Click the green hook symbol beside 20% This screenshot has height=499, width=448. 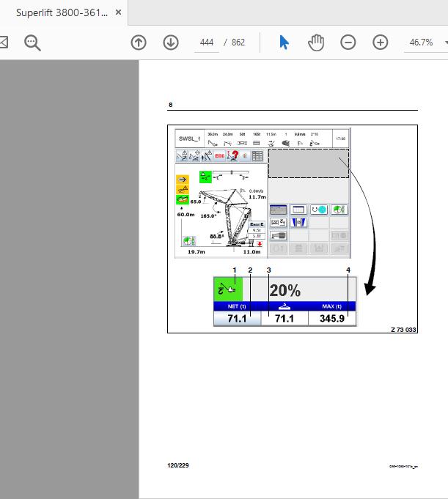[228, 289]
